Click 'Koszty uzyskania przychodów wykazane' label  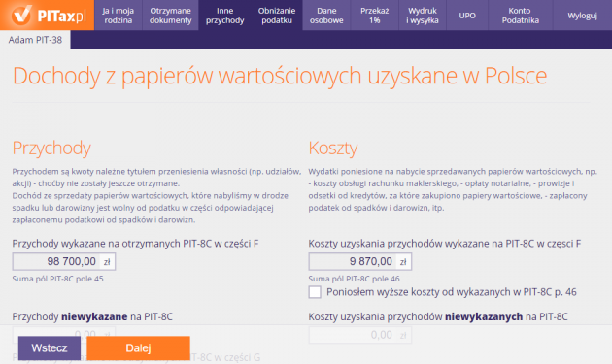[x=445, y=244]
